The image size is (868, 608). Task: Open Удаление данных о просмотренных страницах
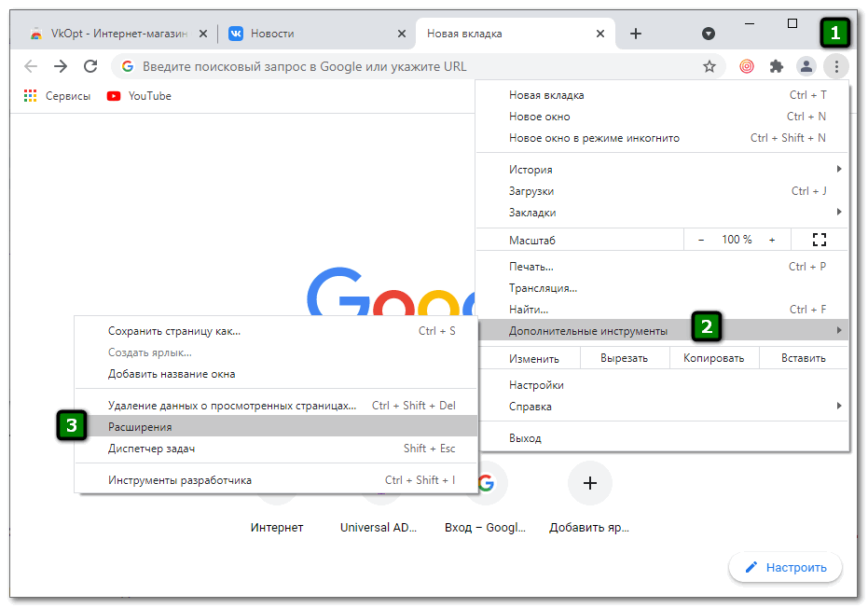pyautogui.click(x=276, y=406)
